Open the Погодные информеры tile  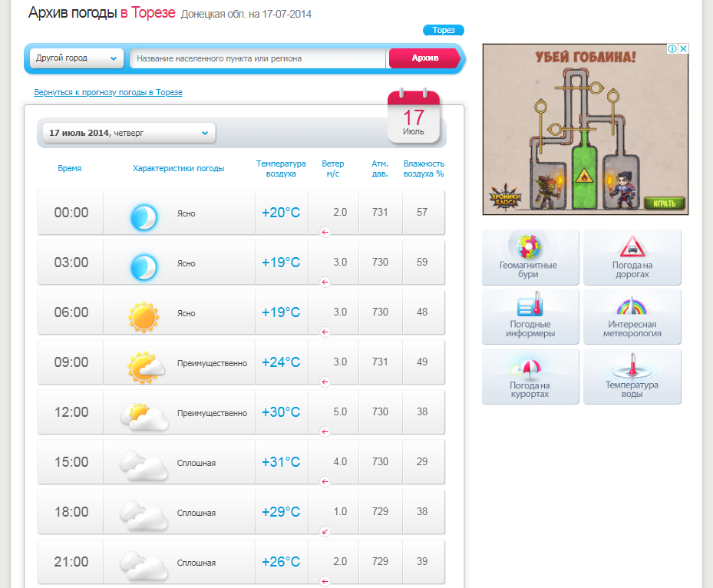point(530,316)
